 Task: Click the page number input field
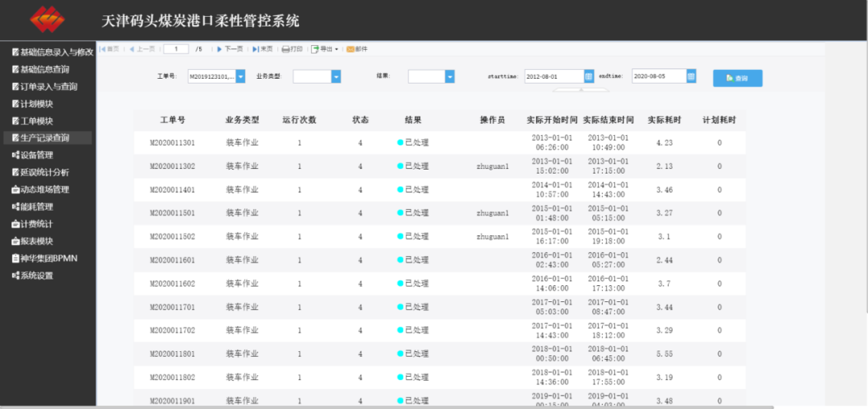click(176, 49)
